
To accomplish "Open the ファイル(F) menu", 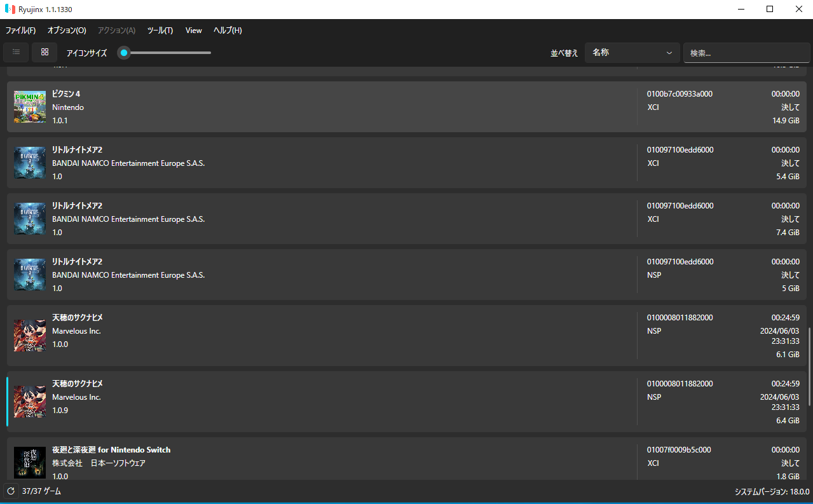I will pos(20,31).
